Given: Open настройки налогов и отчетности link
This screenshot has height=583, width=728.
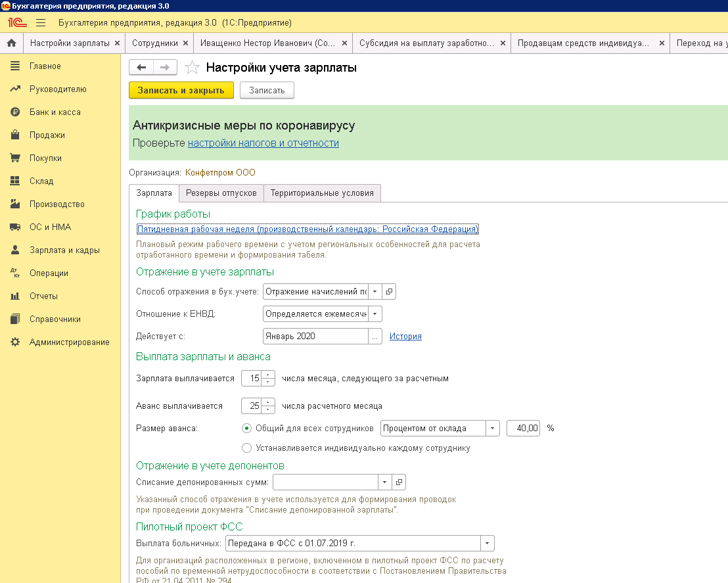Looking at the screenshot, I should coord(263,143).
